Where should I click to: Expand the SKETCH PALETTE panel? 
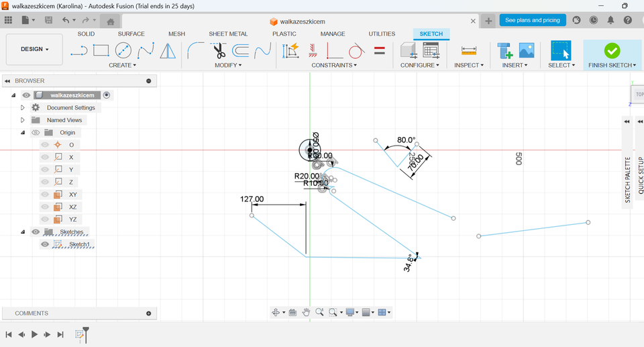coord(627,121)
